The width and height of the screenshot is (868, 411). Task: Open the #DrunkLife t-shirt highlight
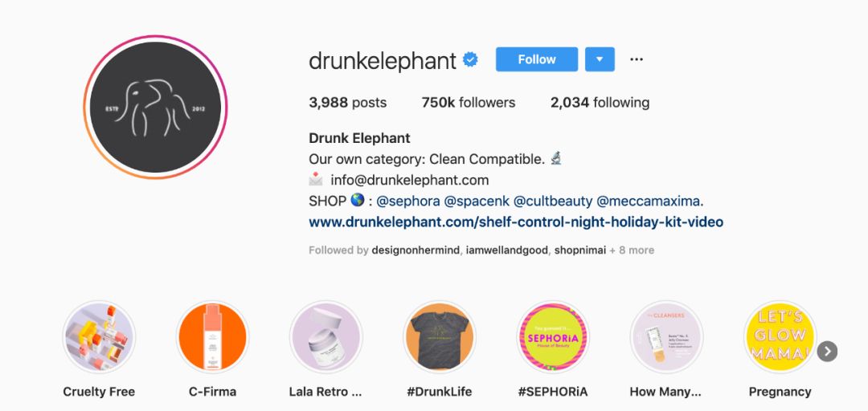tap(440, 337)
